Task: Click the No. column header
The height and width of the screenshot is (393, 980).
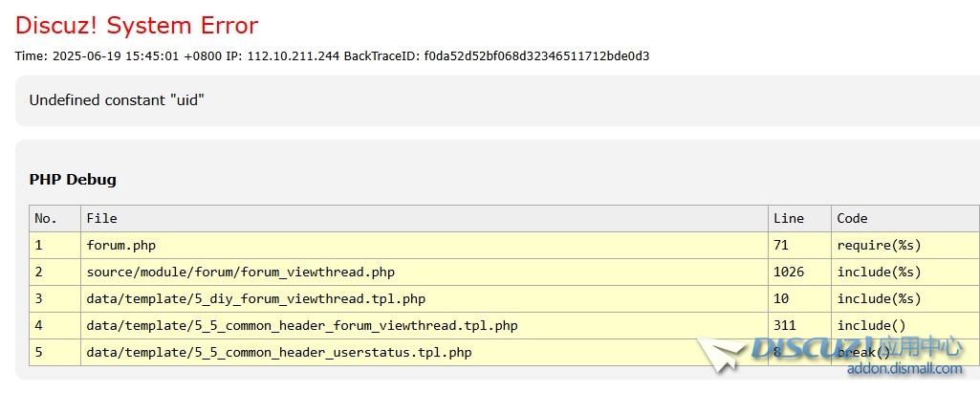Action: [46, 219]
